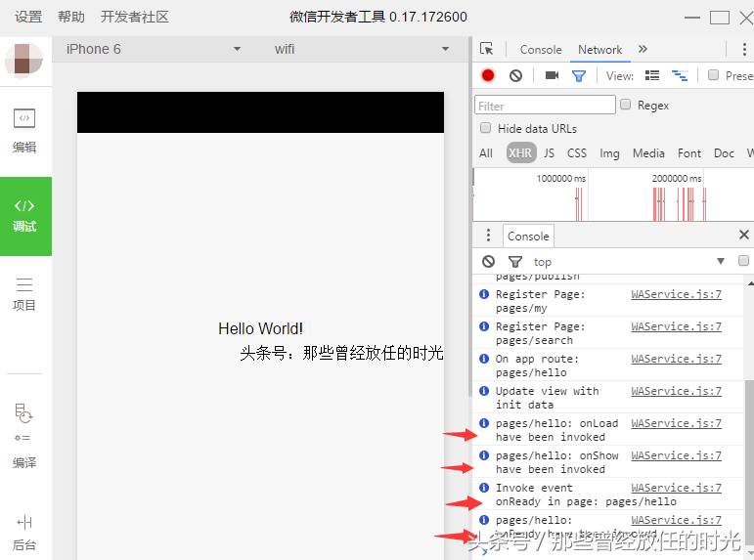Select the Hello World! text in simulator
This screenshot has height=560, width=754.
(261, 328)
